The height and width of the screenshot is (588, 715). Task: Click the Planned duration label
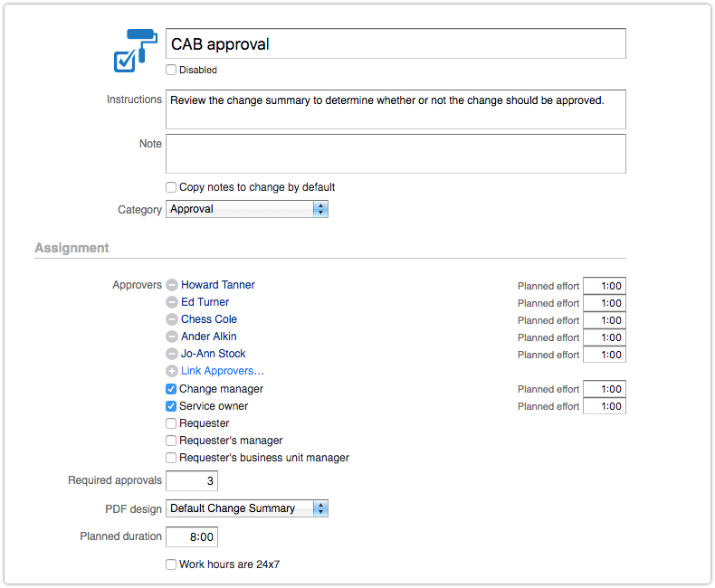click(121, 536)
